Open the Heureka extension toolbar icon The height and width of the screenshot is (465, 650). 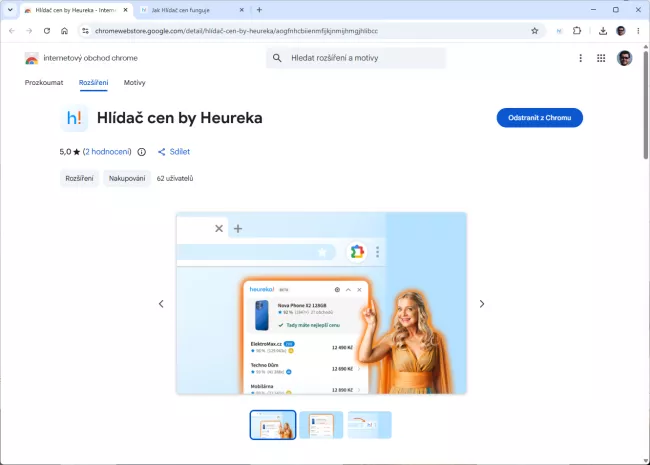click(x=559, y=31)
